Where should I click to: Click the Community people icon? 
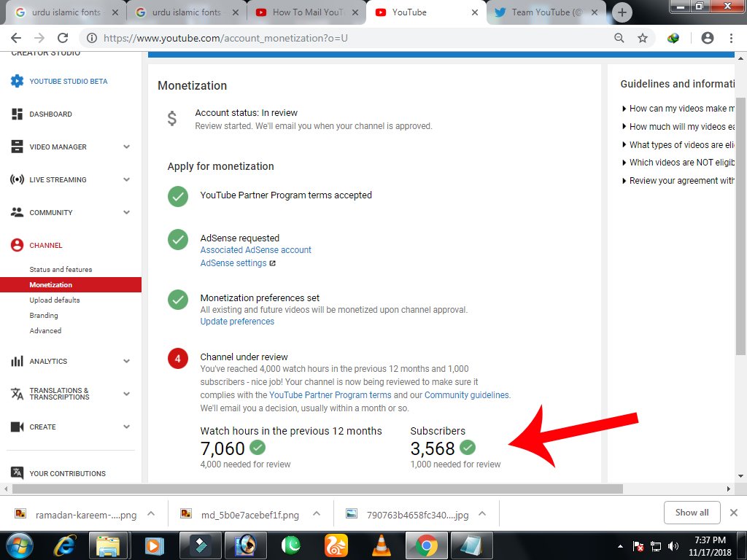[x=18, y=212]
